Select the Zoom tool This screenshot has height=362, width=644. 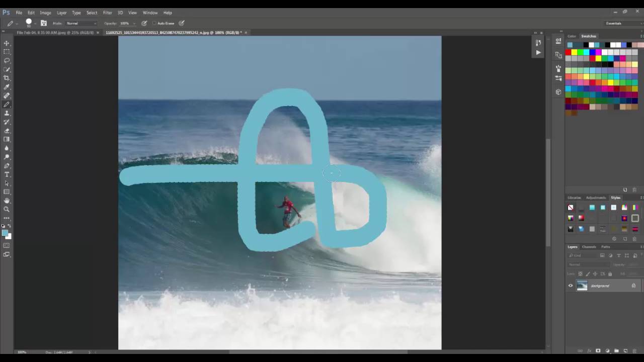tap(7, 209)
